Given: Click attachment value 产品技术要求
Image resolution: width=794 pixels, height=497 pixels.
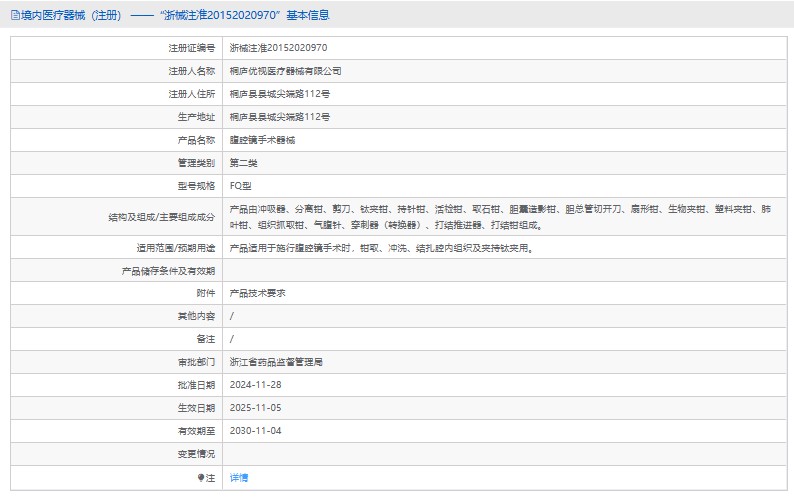Looking at the screenshot, I should point(258,293).
